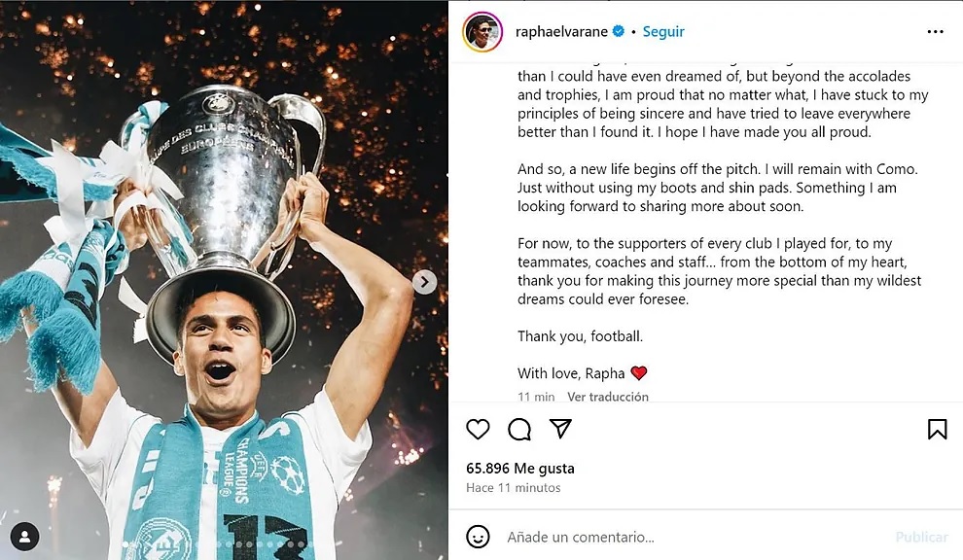Viewport: 963px width, 560px height.
Task: Click the Hace 11 minutos timestamp
Action: [x=514, y=487]
